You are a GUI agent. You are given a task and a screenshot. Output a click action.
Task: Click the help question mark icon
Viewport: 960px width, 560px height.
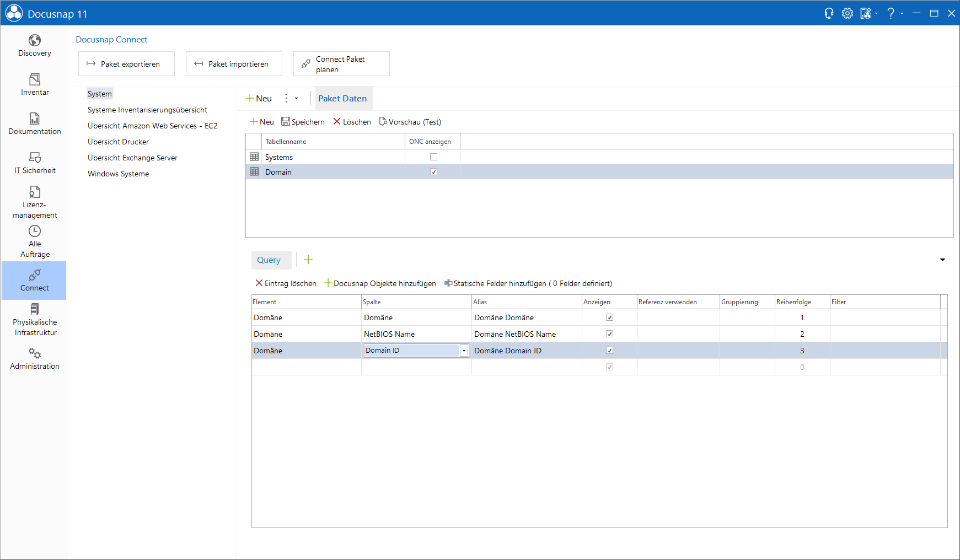pyautogui.click(x=891, y=13)
